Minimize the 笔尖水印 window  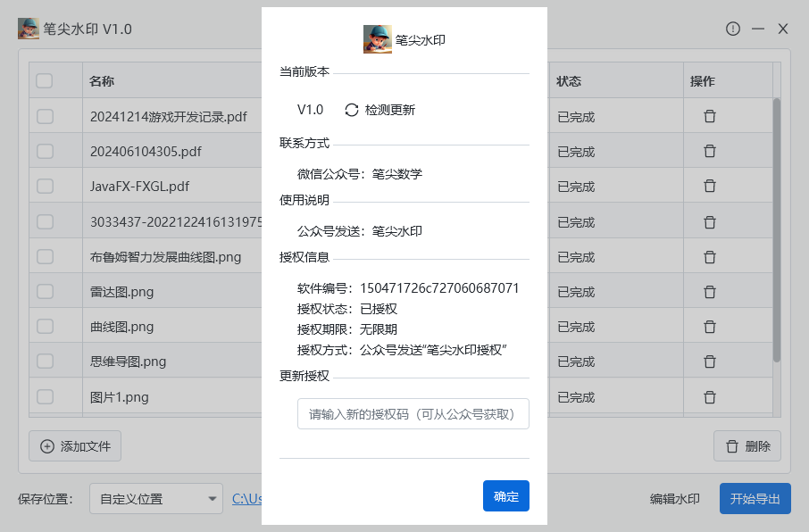(x=758, y=29)
